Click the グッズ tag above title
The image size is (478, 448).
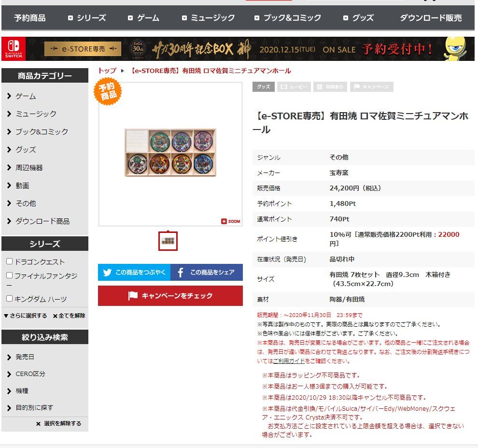(x=264, y=87)
